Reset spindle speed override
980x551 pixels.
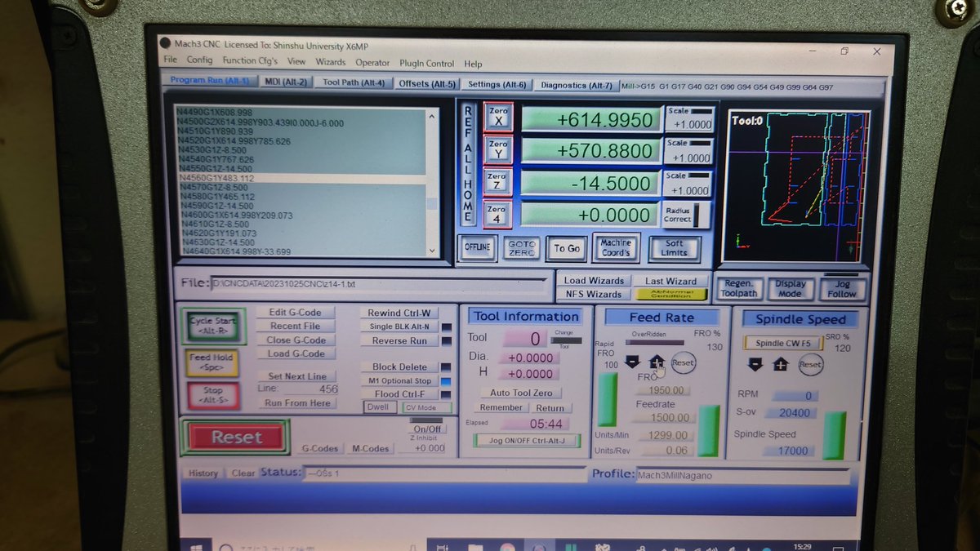pos(810,364)
